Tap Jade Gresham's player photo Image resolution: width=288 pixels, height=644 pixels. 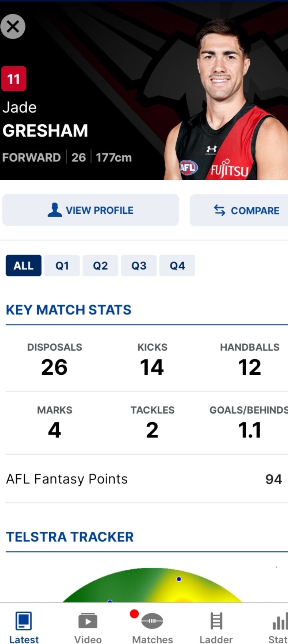pos(226,100)
